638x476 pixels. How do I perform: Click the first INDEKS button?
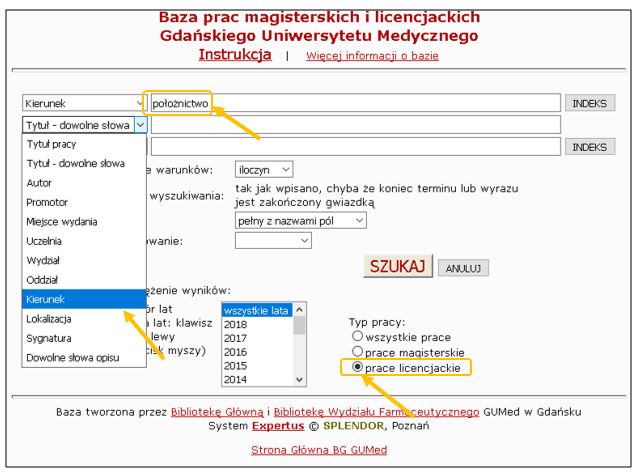[x=590, y=103]
